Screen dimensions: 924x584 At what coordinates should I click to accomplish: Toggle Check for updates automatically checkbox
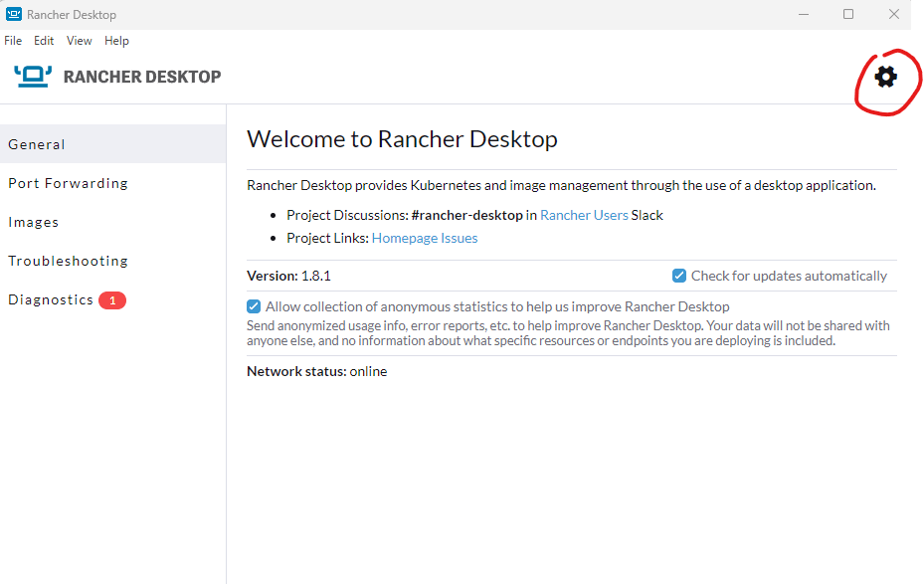coord(679,276)
